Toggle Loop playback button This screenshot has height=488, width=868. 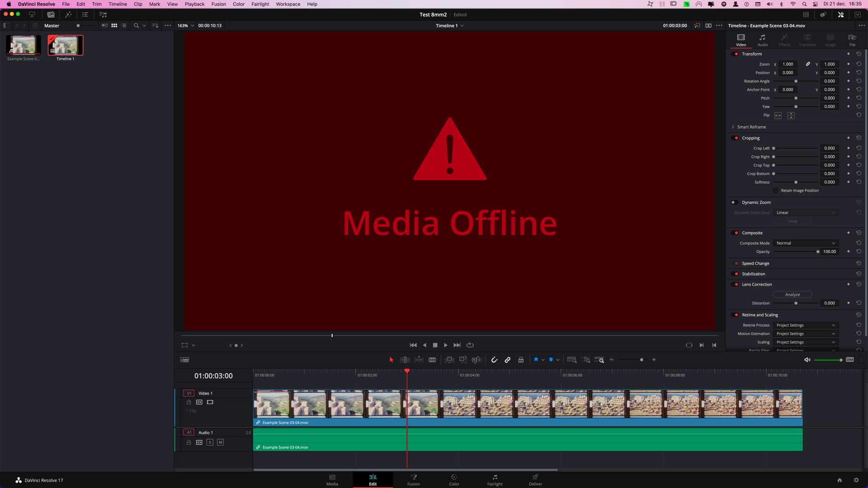tap(470, 345)
